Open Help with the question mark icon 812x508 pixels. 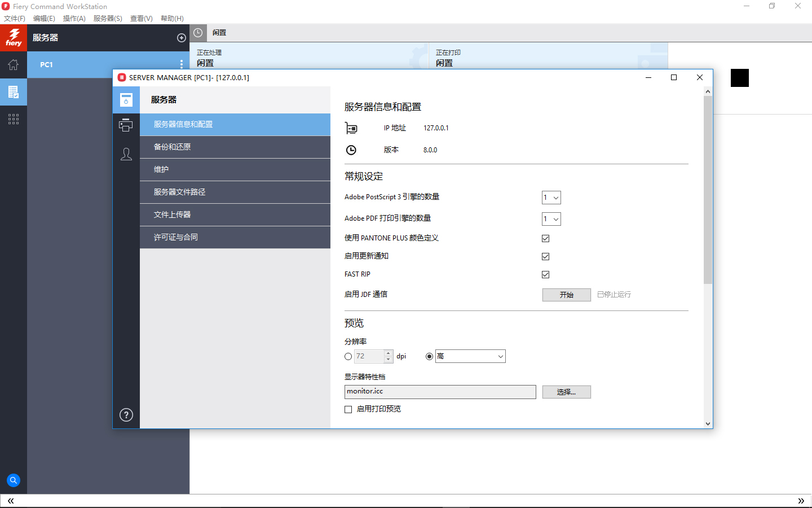pyautogui.click(x=126, y=415)
